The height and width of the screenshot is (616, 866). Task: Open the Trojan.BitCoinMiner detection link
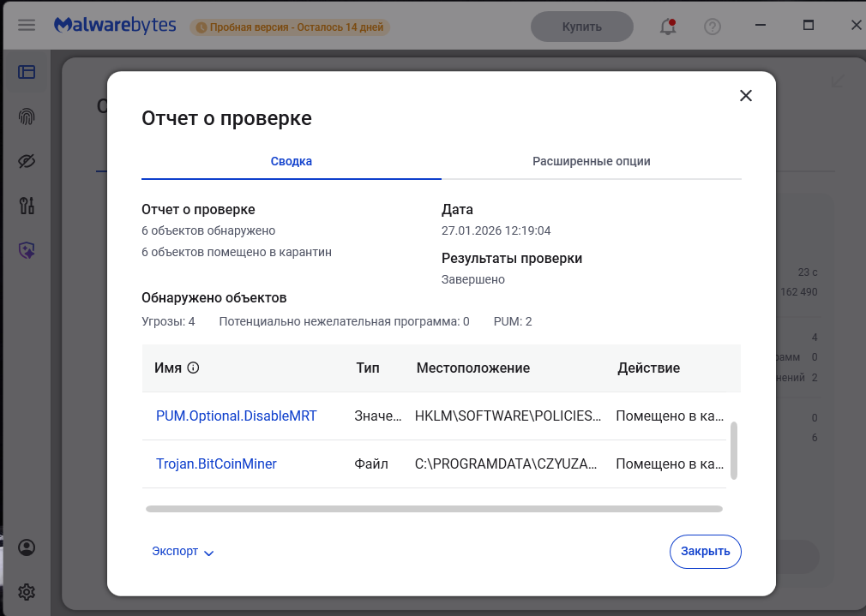(216, 464)
